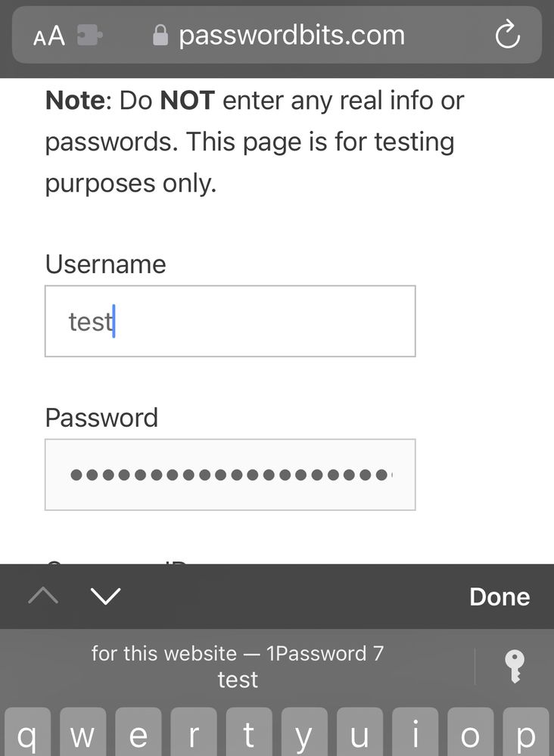Image resolution: width=554 pixels, height=756 pixels.
Task: Tap the lock icon in address bar
Action: pyautogui.click(x=160, y=36)
